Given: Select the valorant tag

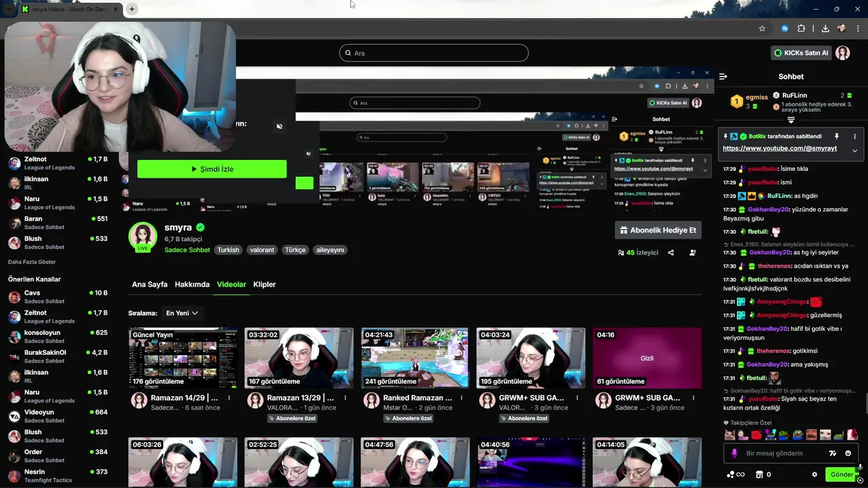Looking at the screenshot, I should click(x=262, y=250).
